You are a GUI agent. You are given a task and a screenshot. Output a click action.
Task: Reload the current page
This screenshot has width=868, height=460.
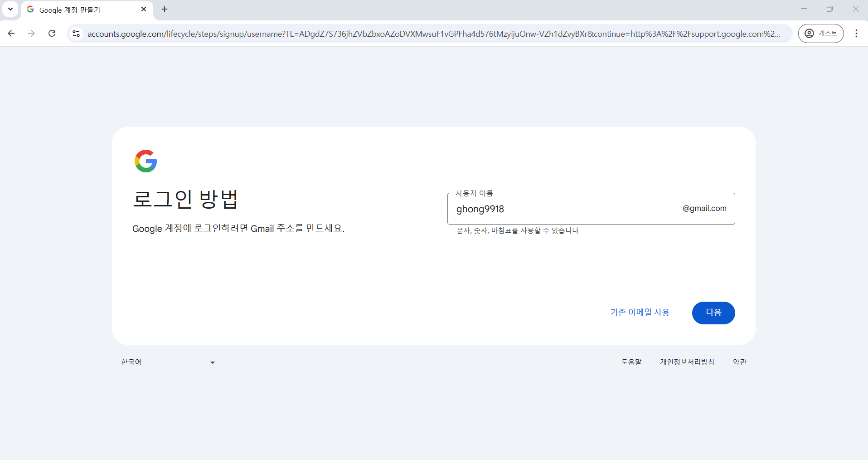pyautogui.click(x=52, y=33)
